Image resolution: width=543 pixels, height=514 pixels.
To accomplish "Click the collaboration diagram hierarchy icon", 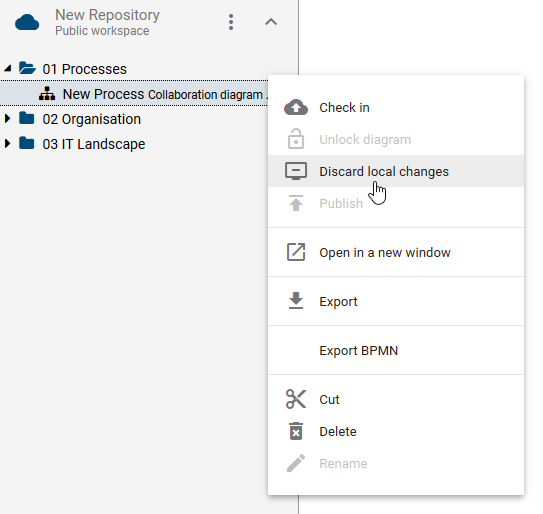I will 47,93.
